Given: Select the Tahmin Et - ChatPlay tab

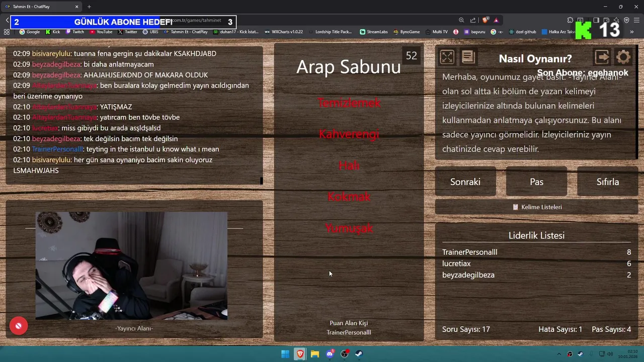Looking at the screenshot, I should 41,7.
